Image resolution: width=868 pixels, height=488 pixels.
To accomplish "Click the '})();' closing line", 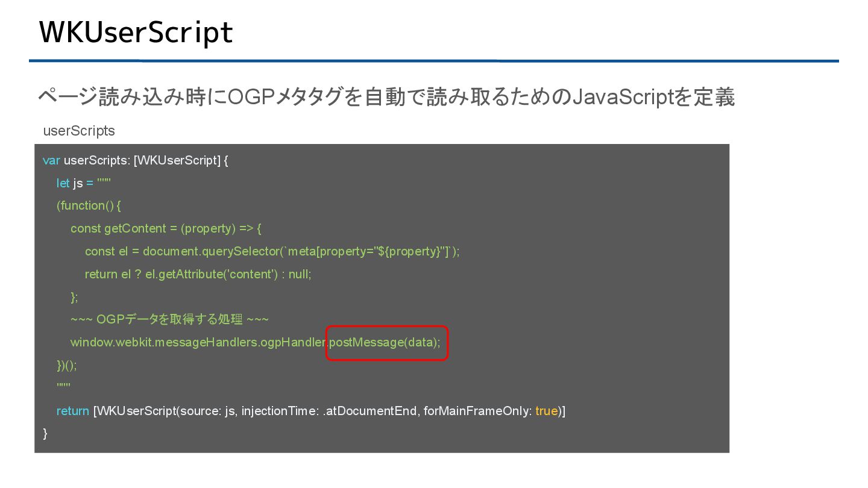I will point(66,365).
